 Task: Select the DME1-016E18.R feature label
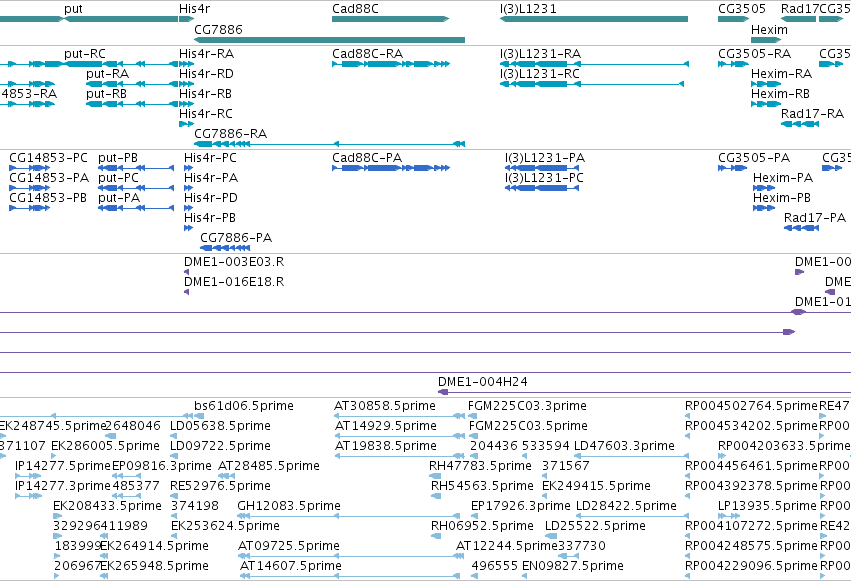(234, 282)
